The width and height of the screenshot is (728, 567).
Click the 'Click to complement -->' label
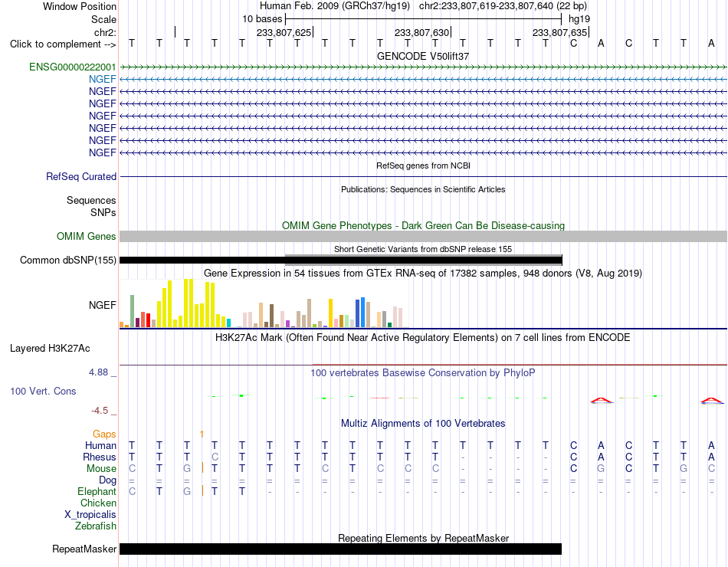pos(63,44)
